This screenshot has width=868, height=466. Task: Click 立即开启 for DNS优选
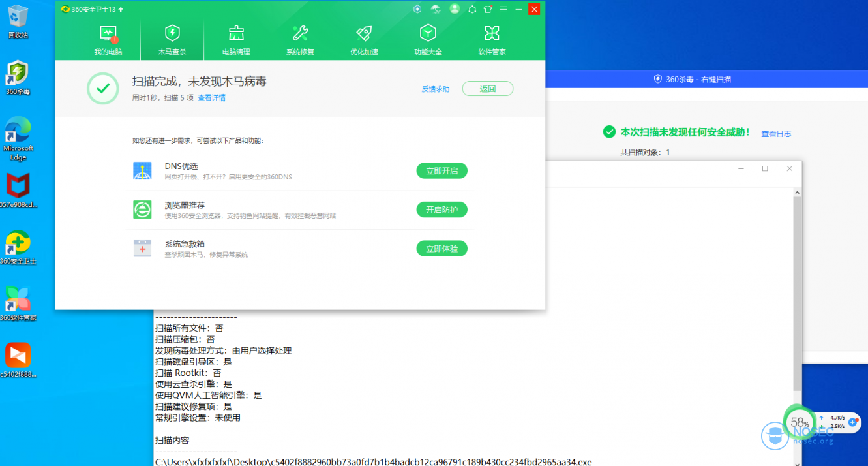(x=442, y=171)
